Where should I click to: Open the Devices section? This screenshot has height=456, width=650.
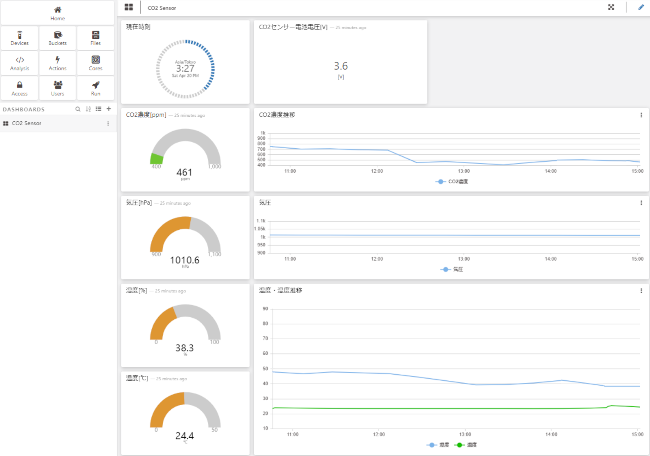pos(19,38)
